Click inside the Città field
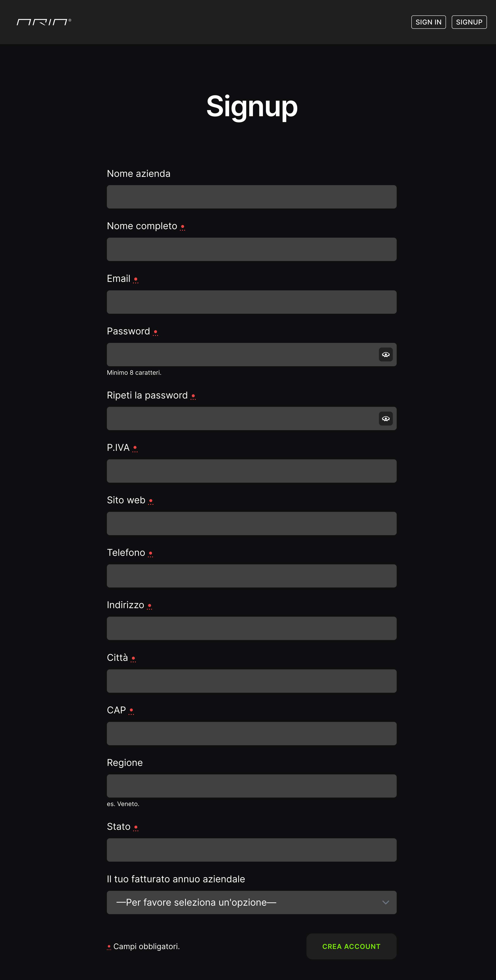The width and height of the screenshot is (496, 980). pyautogui.click(x=252, y=681)
